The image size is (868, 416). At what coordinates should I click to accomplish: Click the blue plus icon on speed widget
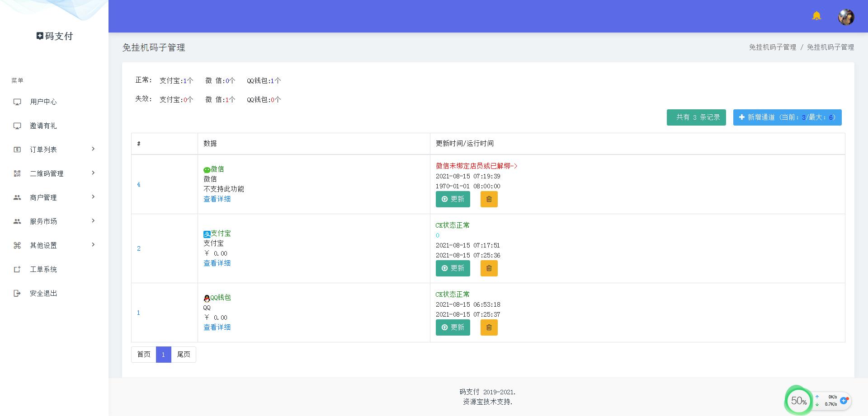pos(844,401)
